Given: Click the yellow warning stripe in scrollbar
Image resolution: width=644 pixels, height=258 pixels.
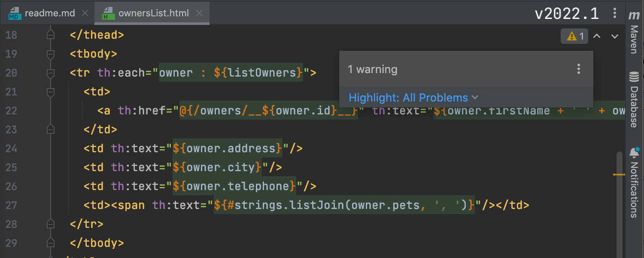Looking at the screenshot, I should click(619, 175).
